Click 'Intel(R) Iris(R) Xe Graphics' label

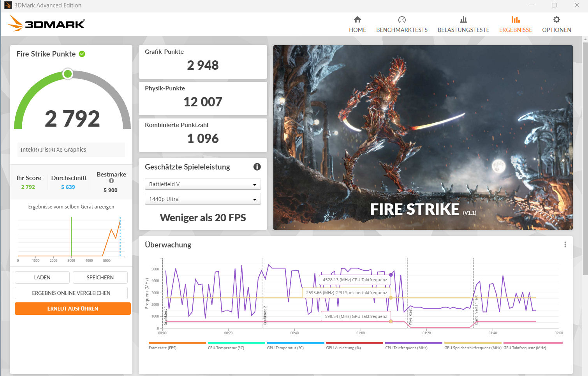(53, 150)
